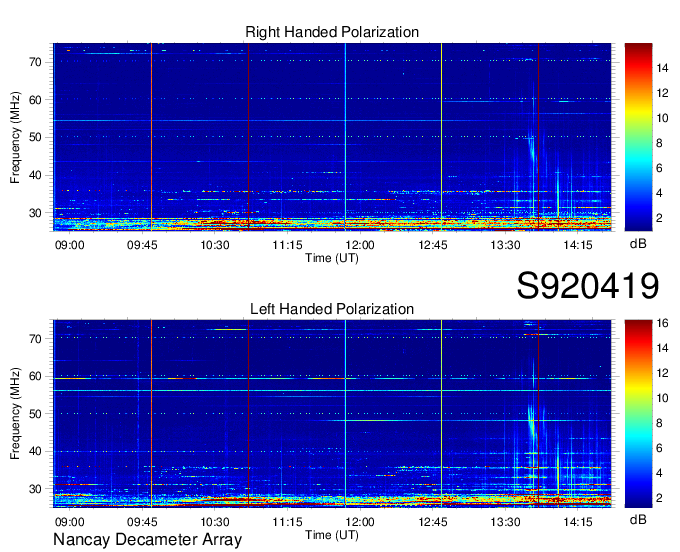Click the "Right Handed Polarization" plot title
The height and width of the screenshot is (552, 680).
pyautogui.click(x=332, y=32)
